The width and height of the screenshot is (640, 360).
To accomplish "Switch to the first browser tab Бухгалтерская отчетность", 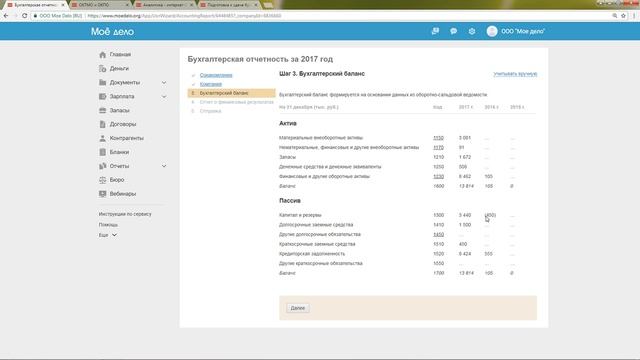I will (x=35, y=5).
